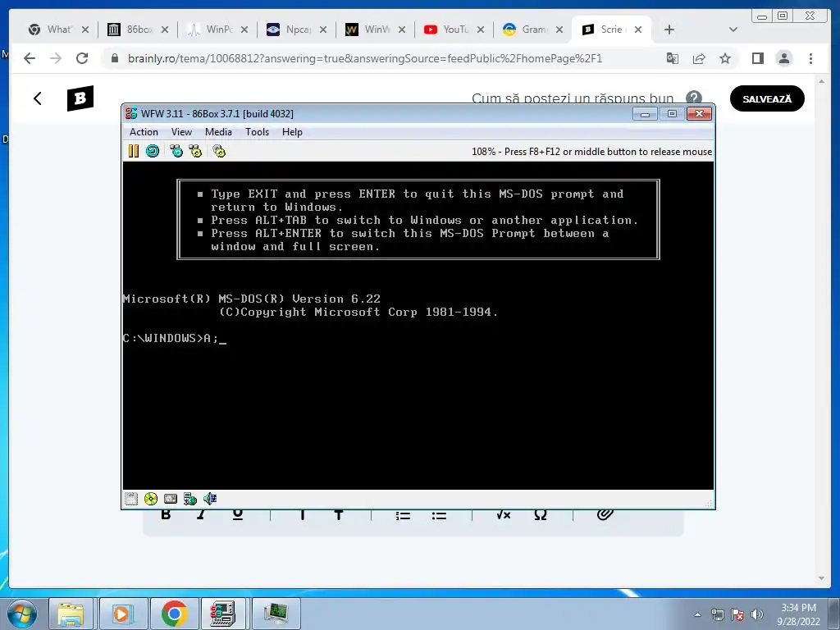Reload the brainly.ro page
The width and height of the screenshot is (840, 630).
(x=82, y=58)
